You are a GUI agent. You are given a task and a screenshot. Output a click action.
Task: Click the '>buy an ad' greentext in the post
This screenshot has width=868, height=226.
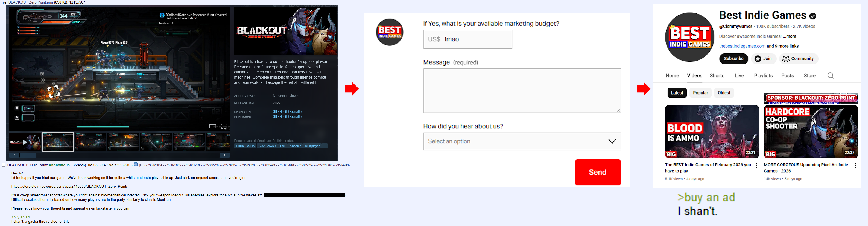coord(21,217)
